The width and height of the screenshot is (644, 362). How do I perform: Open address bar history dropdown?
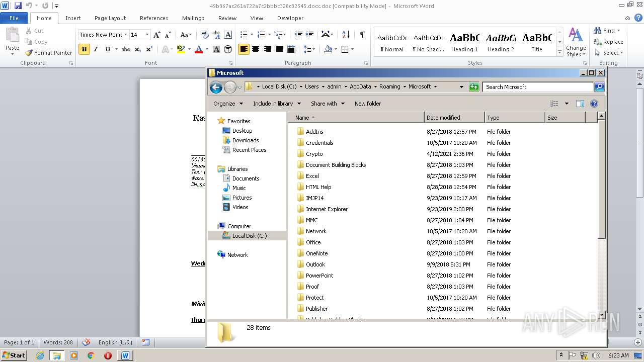tap(461, 87)
